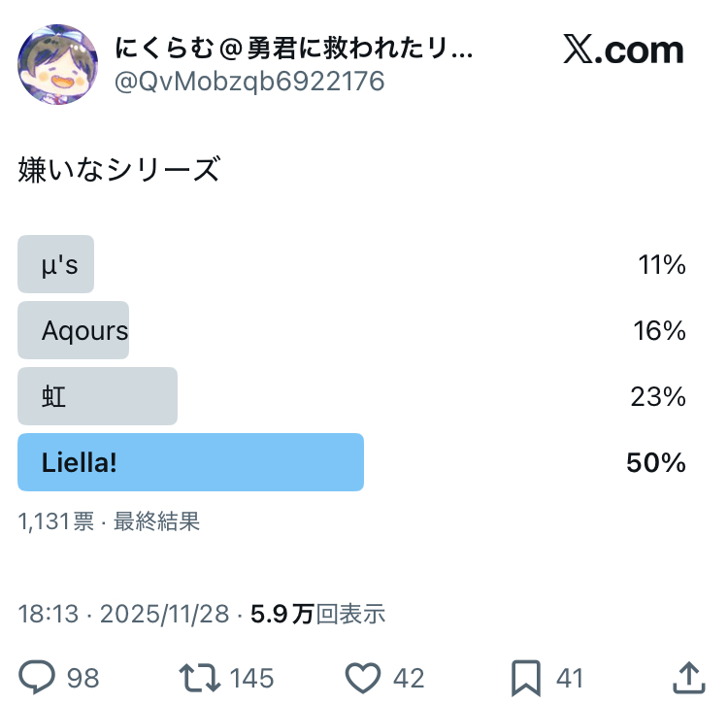This screenshot has width=728, height=704.
Task: Select the 虹 poll option
Action: pyautogui.click(x=97, y=396)
